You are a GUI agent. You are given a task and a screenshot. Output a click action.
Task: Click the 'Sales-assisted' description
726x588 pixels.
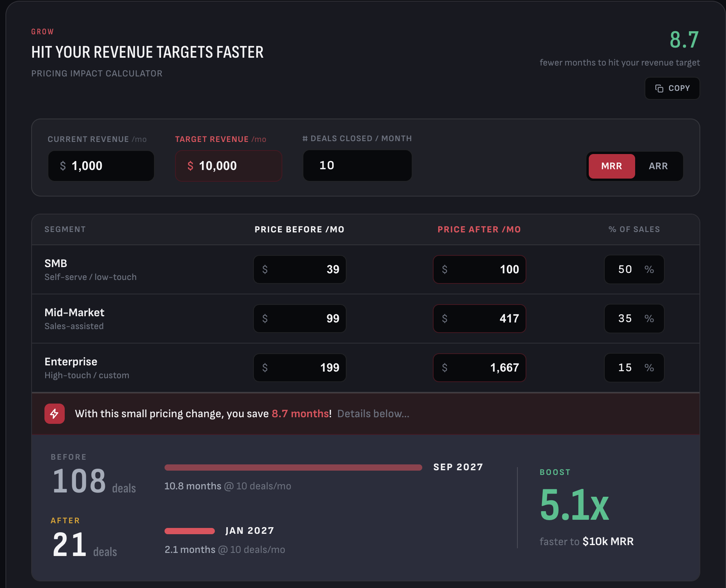tap(74, 326)
